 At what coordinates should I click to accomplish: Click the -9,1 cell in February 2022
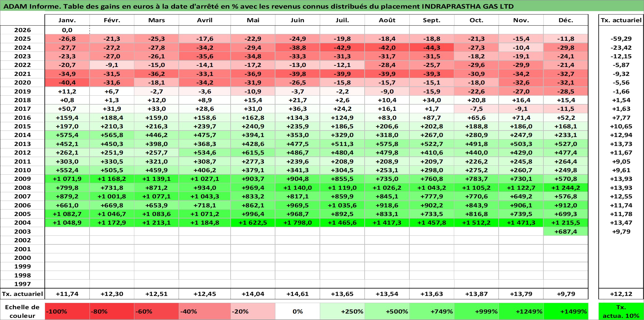112,65
